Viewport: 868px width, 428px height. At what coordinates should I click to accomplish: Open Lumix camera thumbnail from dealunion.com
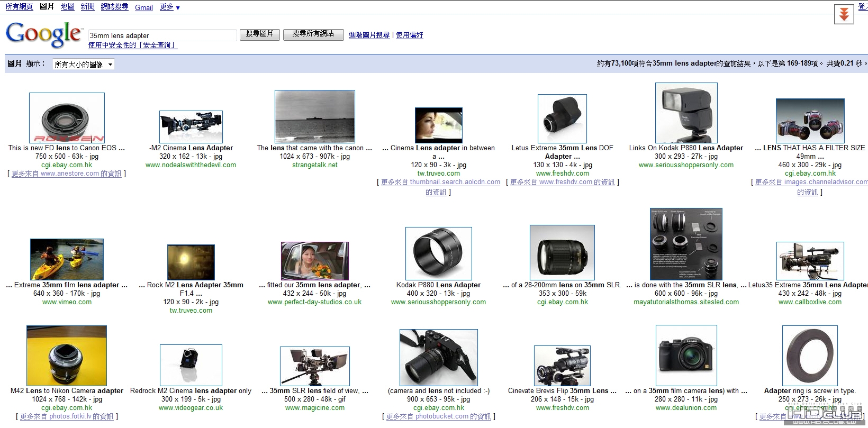(686, 356)
